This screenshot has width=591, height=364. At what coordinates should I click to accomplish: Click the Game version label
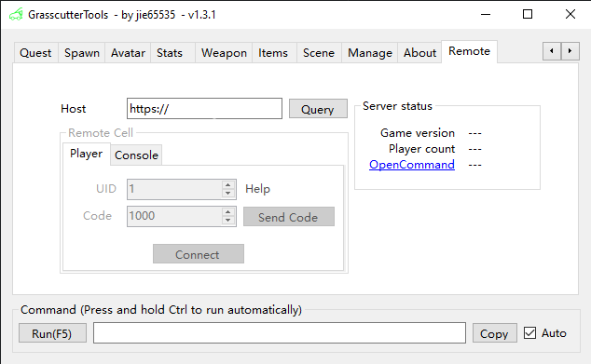pos(418,133)
